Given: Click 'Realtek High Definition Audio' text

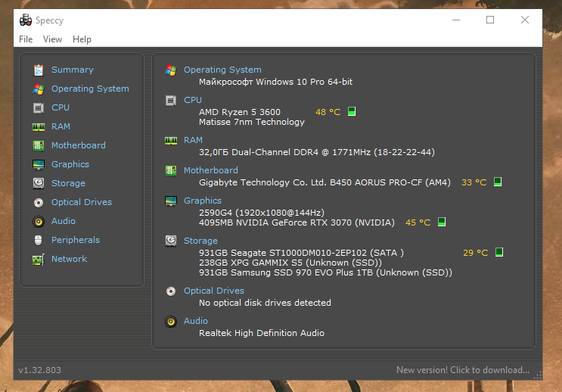Looking at the screenshot, I should 261,333.
